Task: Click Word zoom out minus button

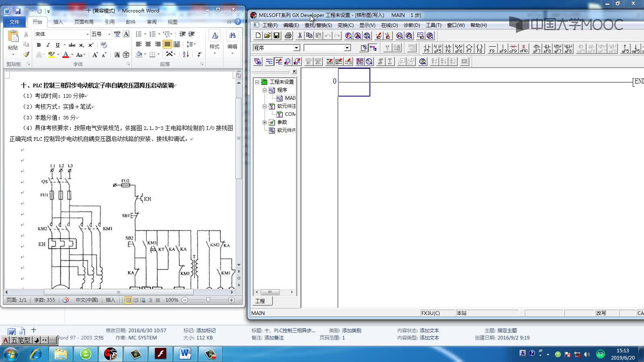Action: coord(185,300)
